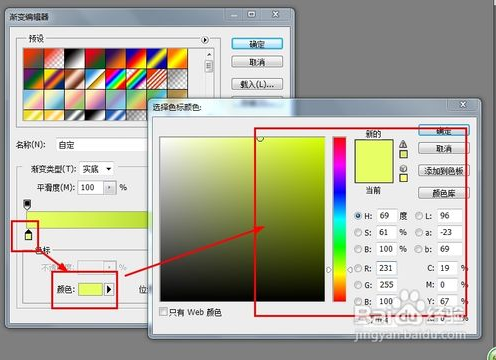Click the hue spectrum slider
Image resolution: width=496 pixels, height=360 pixels.
click(340, 219)
